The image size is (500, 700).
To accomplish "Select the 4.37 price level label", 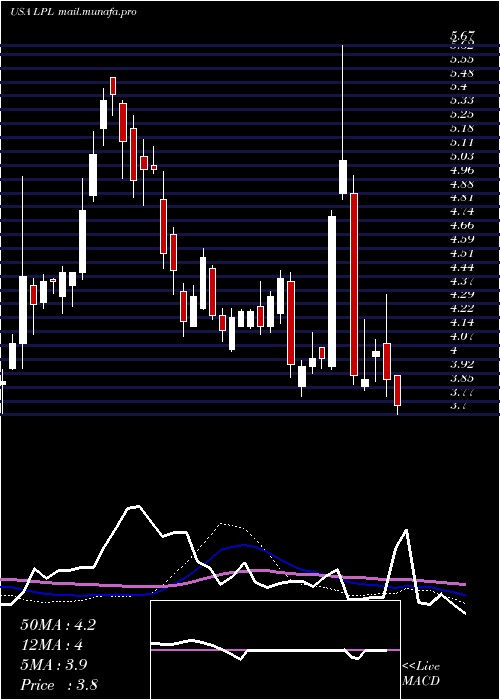I will click(x=462, y=281).
